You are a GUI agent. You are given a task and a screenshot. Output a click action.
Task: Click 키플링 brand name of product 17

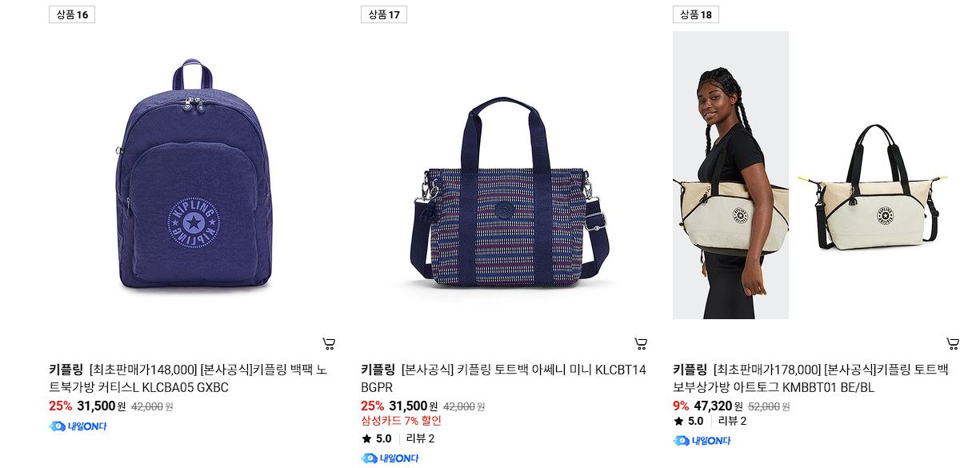tap(378, 370)
